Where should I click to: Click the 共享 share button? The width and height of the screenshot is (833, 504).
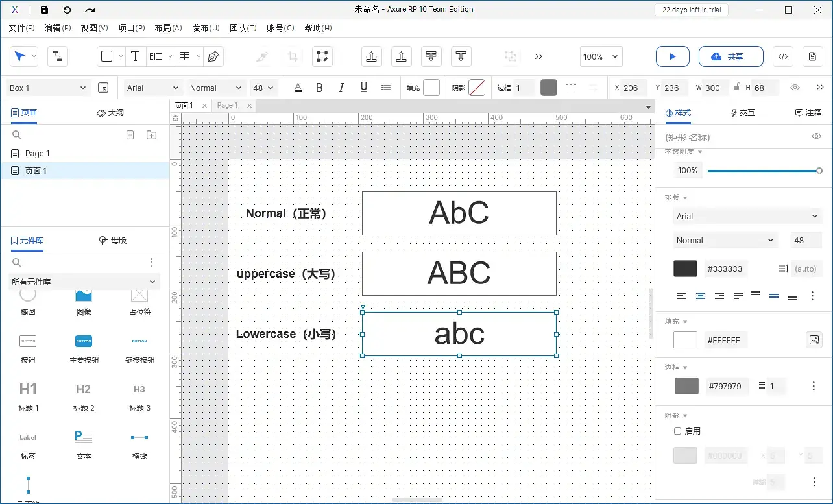coord(730,56)
